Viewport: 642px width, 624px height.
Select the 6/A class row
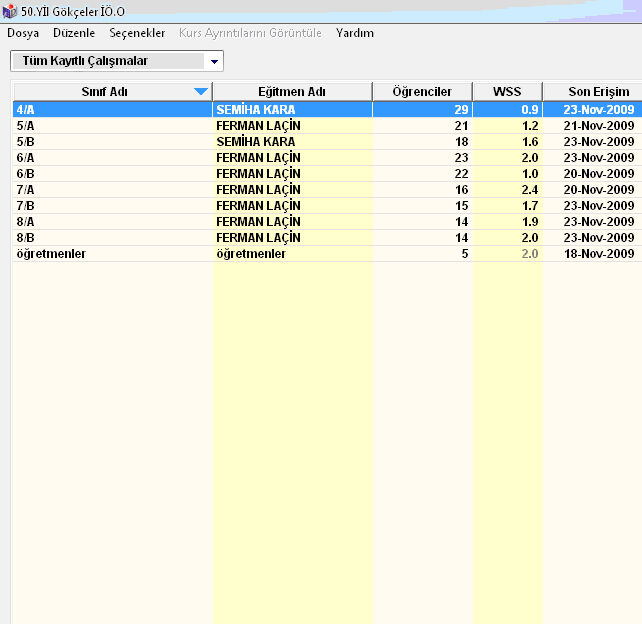click(x=327, y=158)
